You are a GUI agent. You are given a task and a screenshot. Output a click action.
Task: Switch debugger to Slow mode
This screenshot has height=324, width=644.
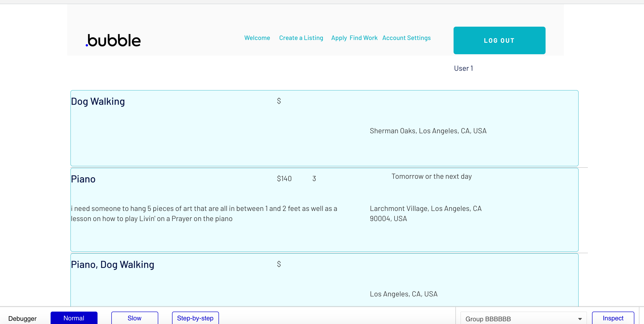pyautogui.click(x=135, y=318)
